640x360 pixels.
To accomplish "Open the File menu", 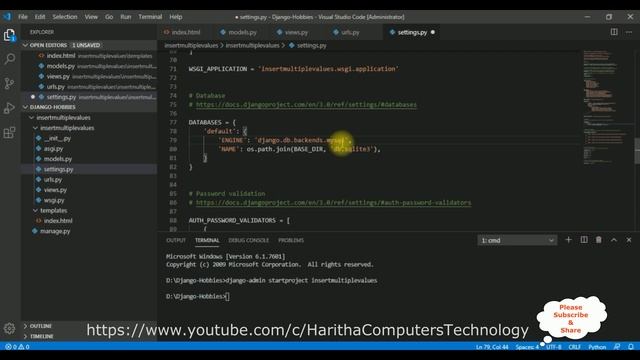I will (x=23, y=17).
